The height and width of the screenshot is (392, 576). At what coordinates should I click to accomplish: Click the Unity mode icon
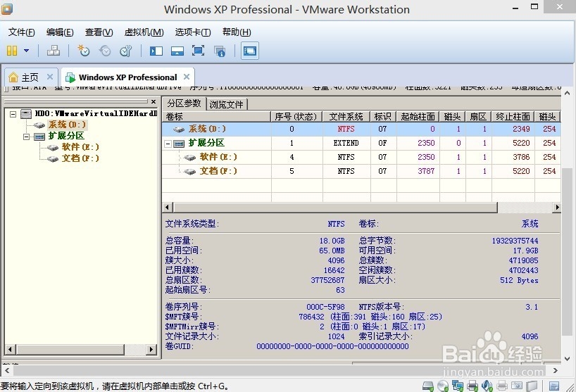[x=220, y=51]
